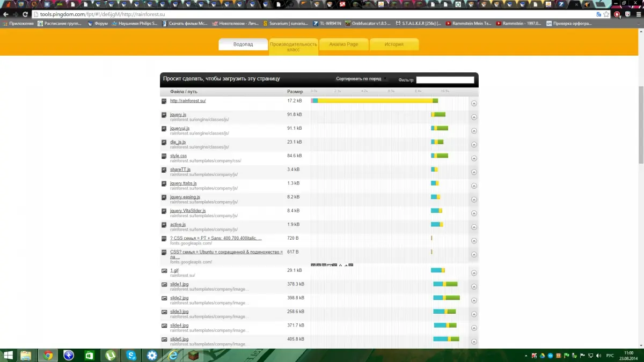Bookmark this page with the star icon
644x362 pixels.
(x=606, y=14)
